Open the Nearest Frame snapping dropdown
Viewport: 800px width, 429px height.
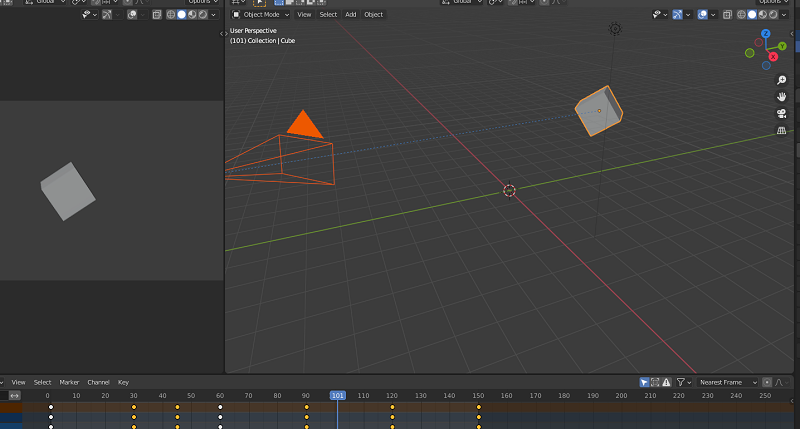click(x=727, y=382)
